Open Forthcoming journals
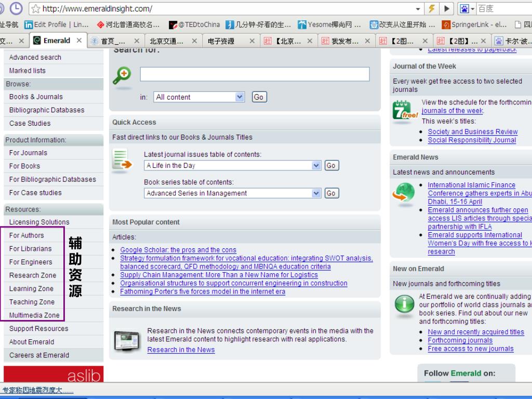 tap(460, 340)
